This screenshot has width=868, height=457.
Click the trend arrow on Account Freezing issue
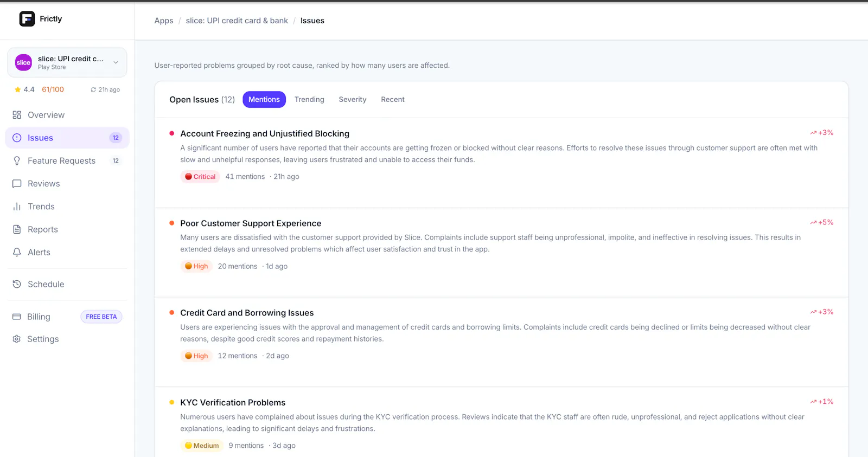[x=813, y=133]
